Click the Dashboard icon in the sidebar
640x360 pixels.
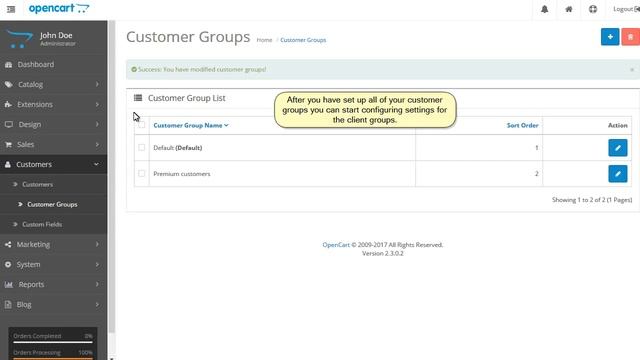click(x=8, y=64)
